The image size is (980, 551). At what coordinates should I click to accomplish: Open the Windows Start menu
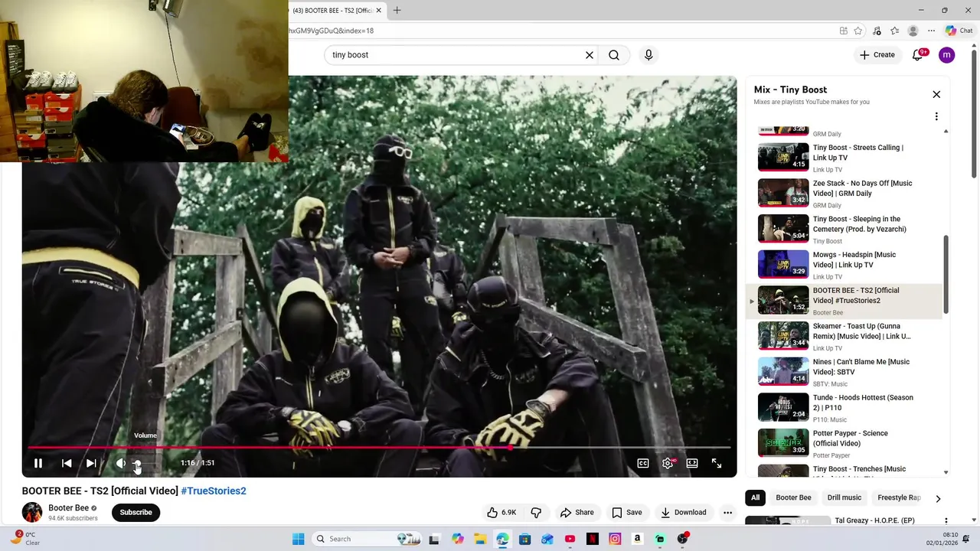click(x=299, y=539)
